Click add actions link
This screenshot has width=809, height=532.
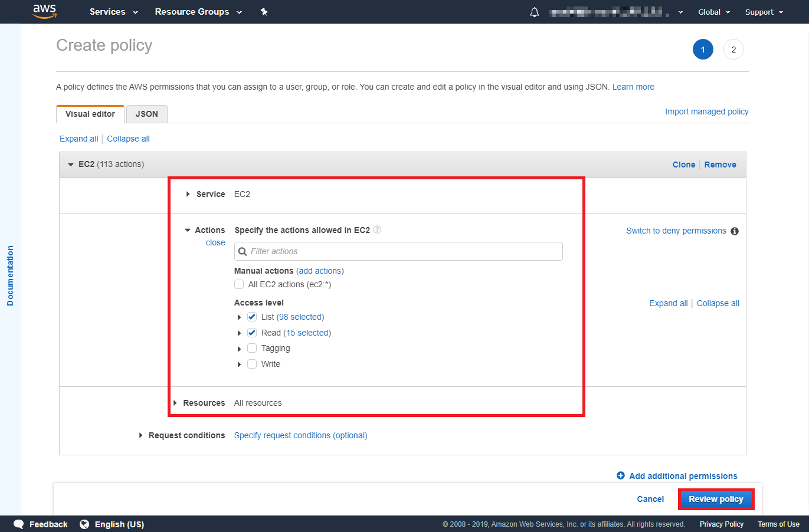point(320,271)
